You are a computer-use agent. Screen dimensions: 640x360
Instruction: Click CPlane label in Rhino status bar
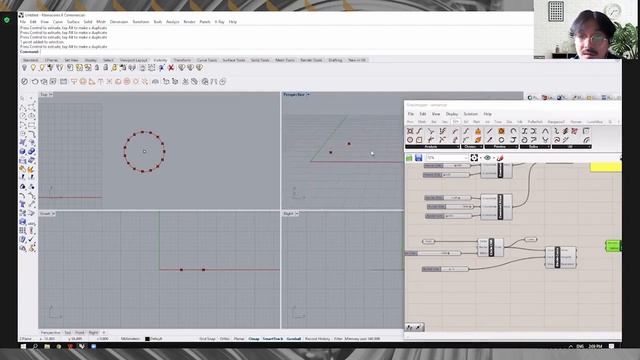pos(26,339)
